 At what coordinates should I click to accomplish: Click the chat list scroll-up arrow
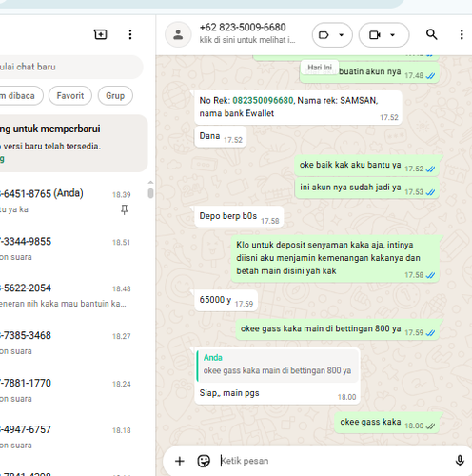pos(150,182)
